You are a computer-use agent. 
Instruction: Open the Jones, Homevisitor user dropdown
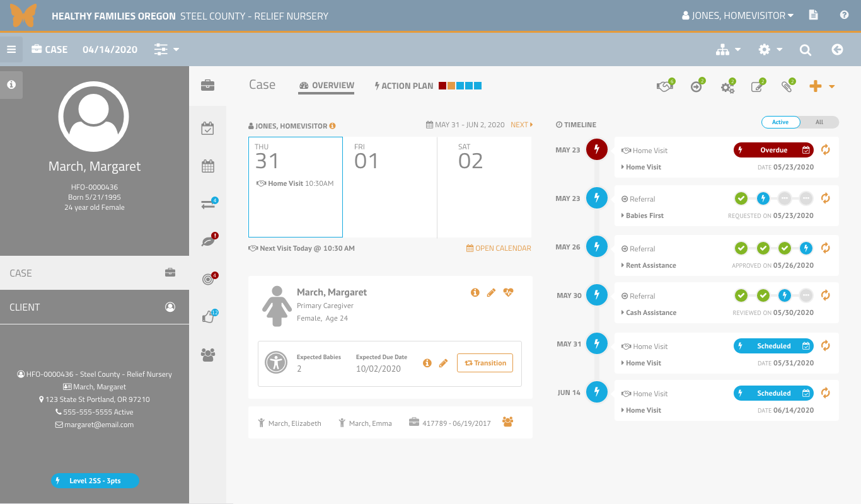click(737, 15)
